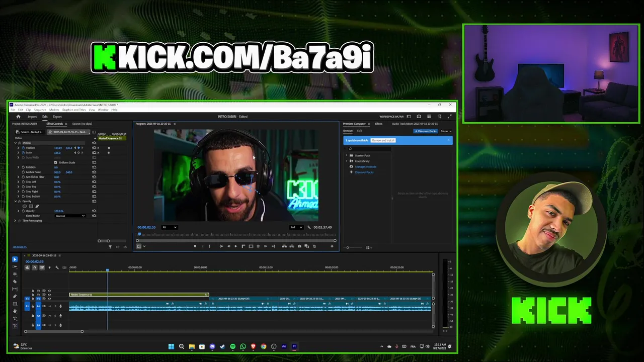The height and width of the screenshot is (362, 644).
Task: Play the program monitor
Action: pyautogui.click(x=235, y=246)
